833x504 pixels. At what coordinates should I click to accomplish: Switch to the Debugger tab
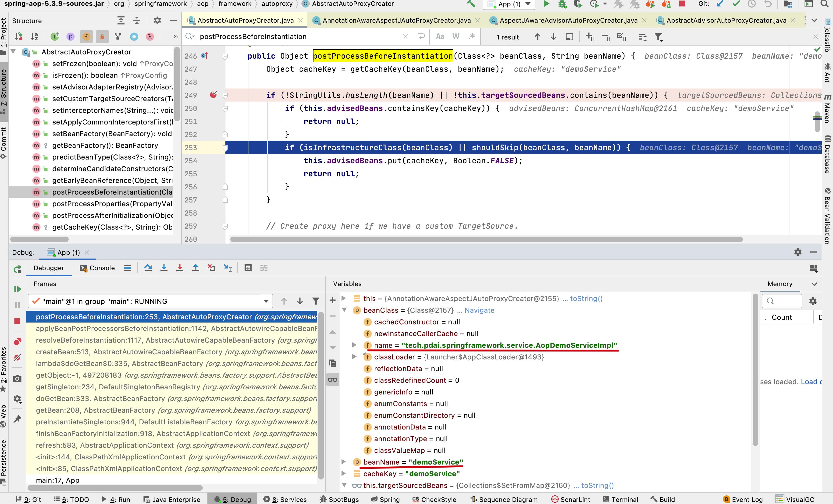point(49,267)
